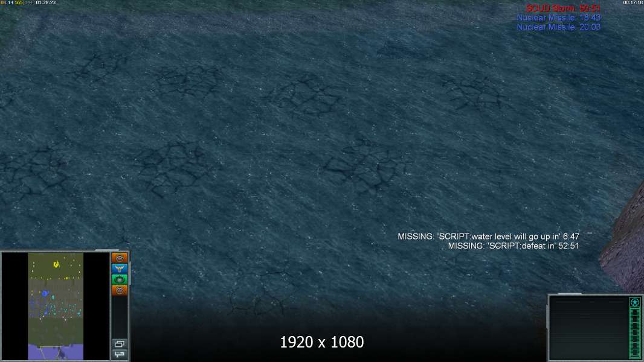Click the red SCUD Storm countdown timer
Viewport: 644px width, 362px height.
(563, 8)
